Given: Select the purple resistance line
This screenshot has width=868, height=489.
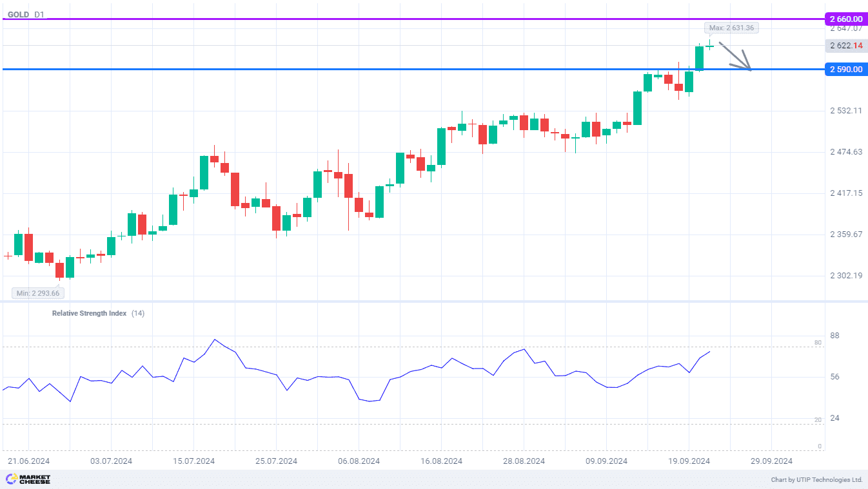Looking at the screenshot, I should [x=387, y=19].
